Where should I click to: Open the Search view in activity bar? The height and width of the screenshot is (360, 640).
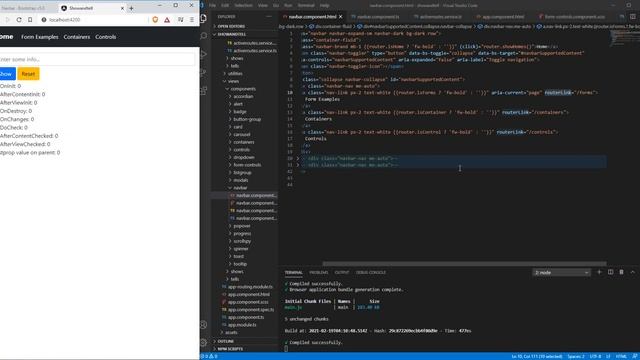click(204, 36)
